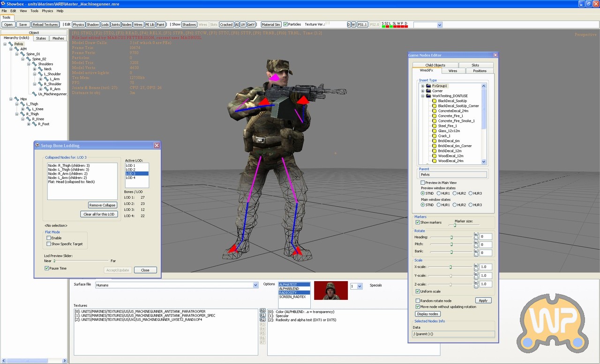Click the BlackDecal_SootUp node icon
This screenshot has height=364, width=600.
pyautogui.click(x=435, y=101)
